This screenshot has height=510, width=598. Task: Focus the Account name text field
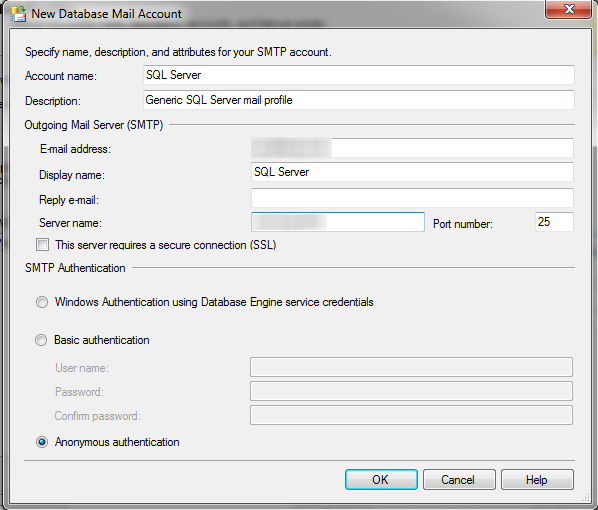point(358,75)
